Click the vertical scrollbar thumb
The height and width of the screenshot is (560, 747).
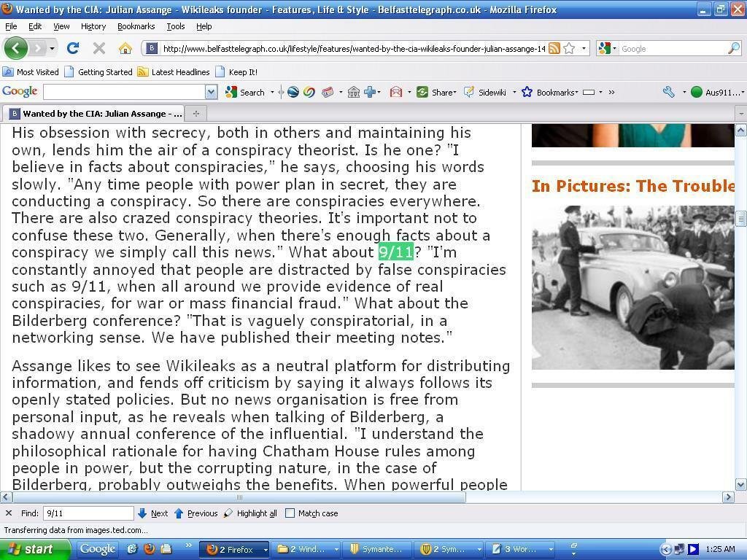point(741,219)
